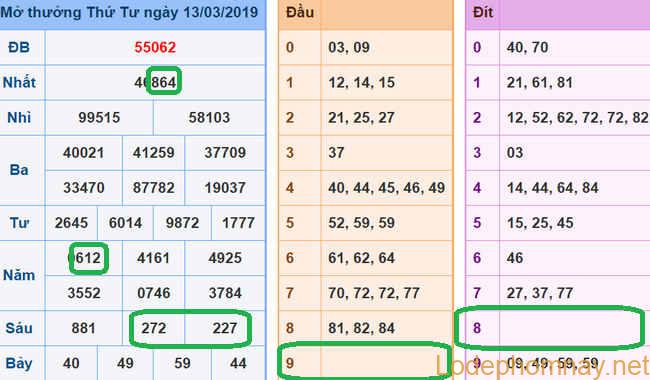Click Tư prize number 9872
Screen dimensions: 650x380
click(x=182, y=223)
